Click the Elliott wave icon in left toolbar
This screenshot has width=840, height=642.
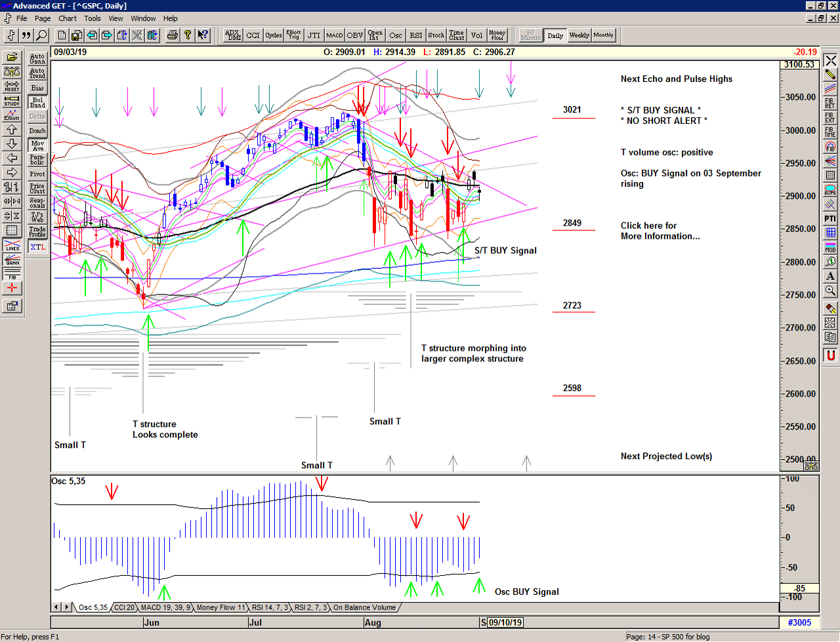click(12, 115)
